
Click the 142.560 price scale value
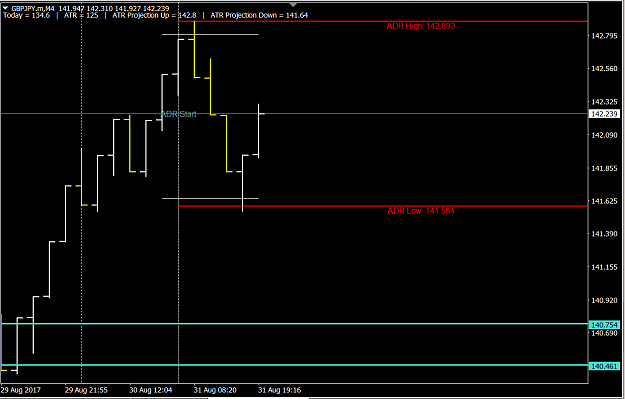coord(604,69)
